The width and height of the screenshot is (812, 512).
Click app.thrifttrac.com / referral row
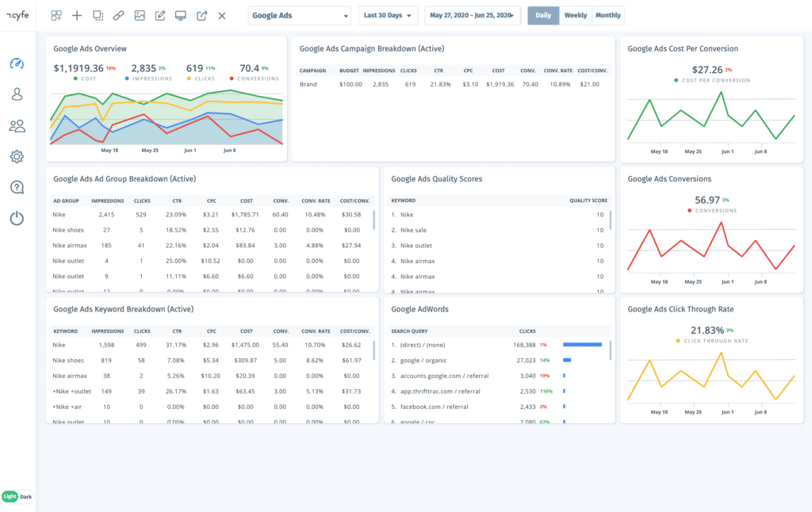click(497, 392)
